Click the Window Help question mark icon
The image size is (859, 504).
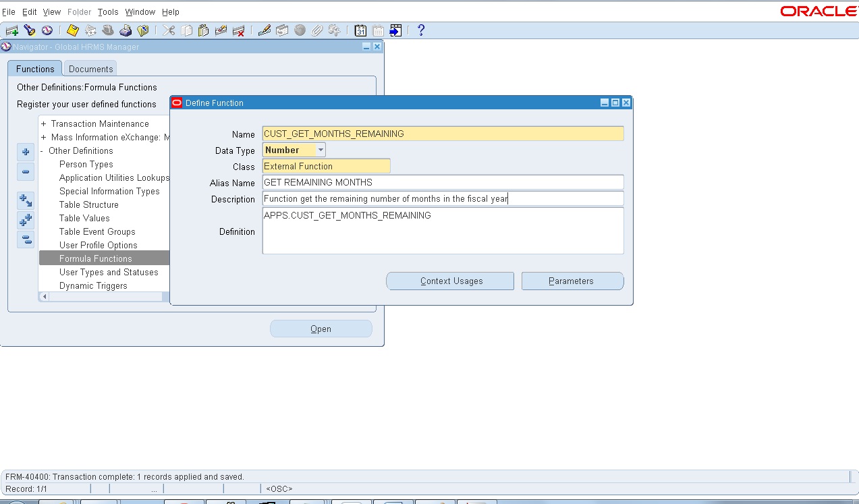[x=421, y=30]
